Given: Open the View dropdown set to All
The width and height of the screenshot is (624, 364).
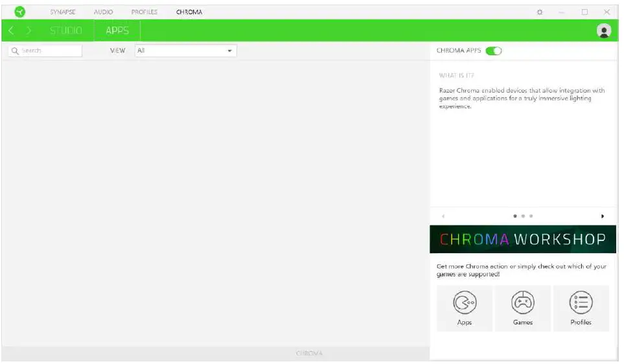Looking at the screenshot, I should pos(186,51).
